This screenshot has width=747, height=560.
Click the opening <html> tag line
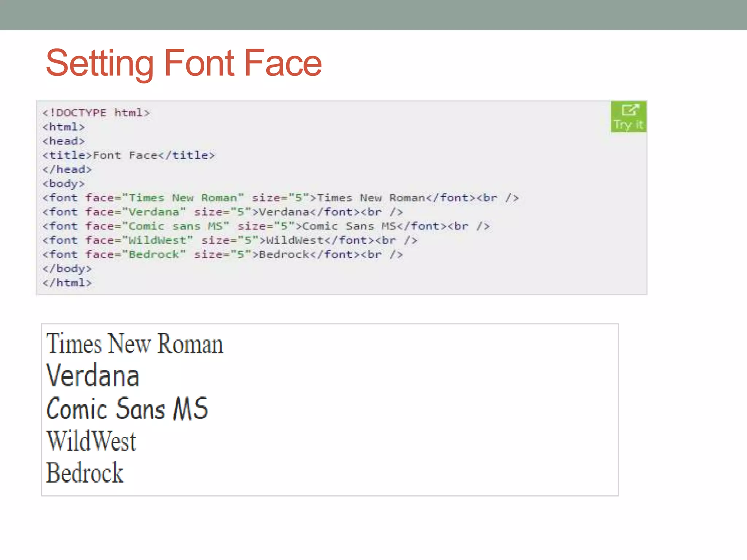pos(63,127)
